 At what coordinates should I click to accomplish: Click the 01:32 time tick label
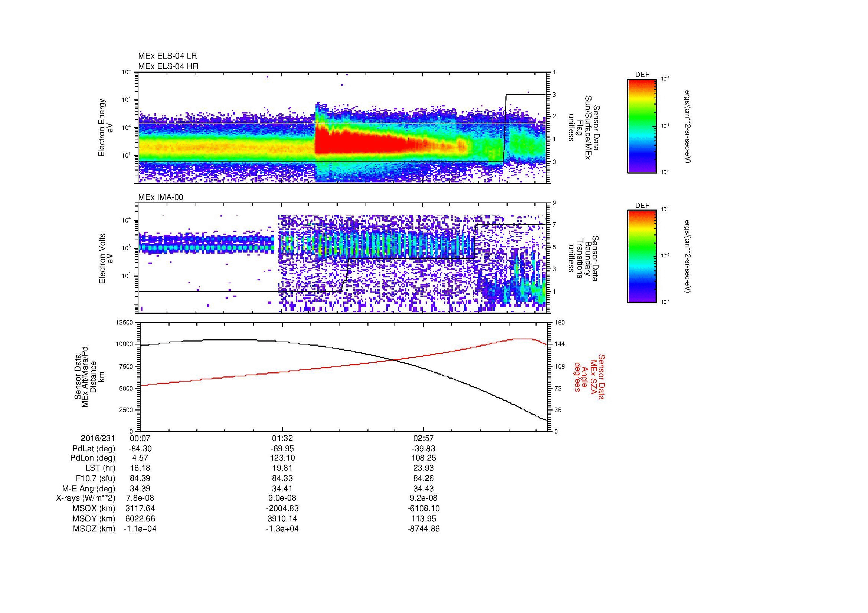pos(282,438)
